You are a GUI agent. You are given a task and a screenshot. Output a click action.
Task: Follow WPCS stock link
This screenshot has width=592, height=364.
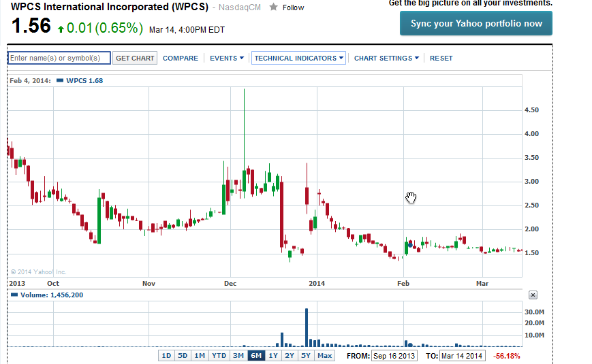[x=293, y=7]
